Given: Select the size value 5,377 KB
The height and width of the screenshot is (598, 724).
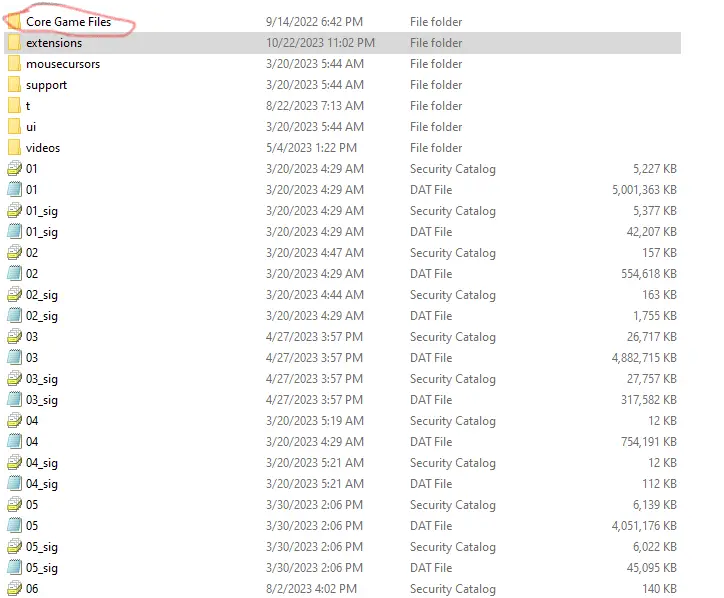Looking at the screenshot, I should 654,211.
